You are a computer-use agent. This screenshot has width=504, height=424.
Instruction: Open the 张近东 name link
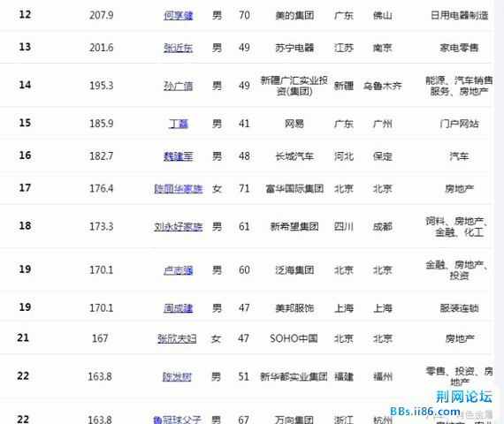click(x=178, y=48)
